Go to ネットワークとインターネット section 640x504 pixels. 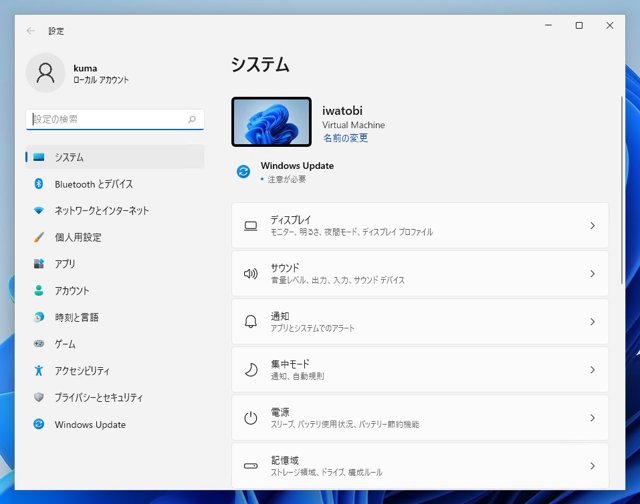[115, 211]
